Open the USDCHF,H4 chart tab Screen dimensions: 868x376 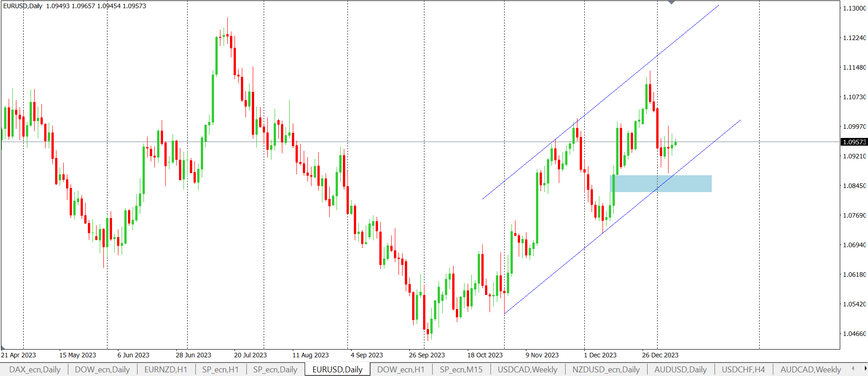click(x=743, y=370)
